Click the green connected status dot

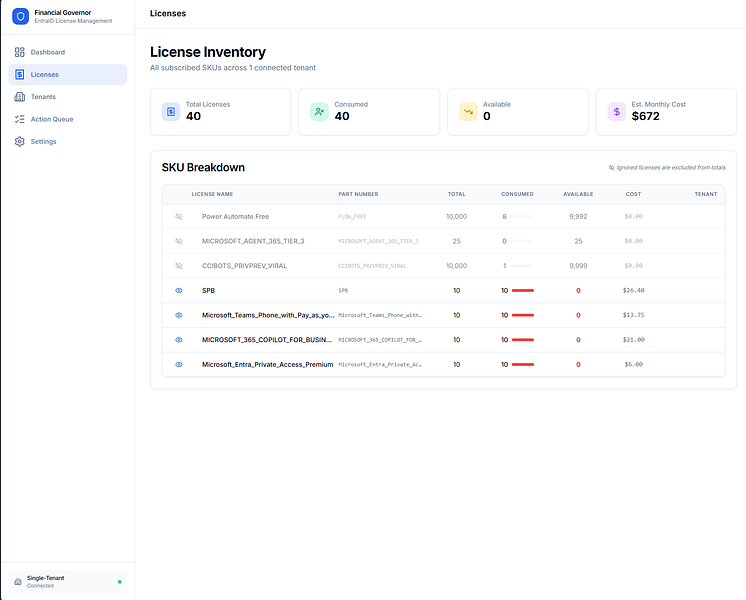point(119,581)
